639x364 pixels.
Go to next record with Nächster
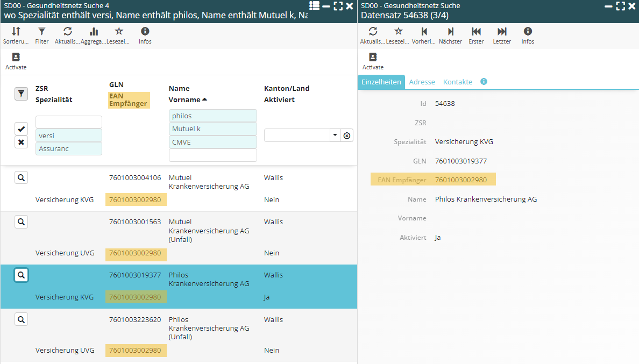pyautogui.click(x=450, y=35)
